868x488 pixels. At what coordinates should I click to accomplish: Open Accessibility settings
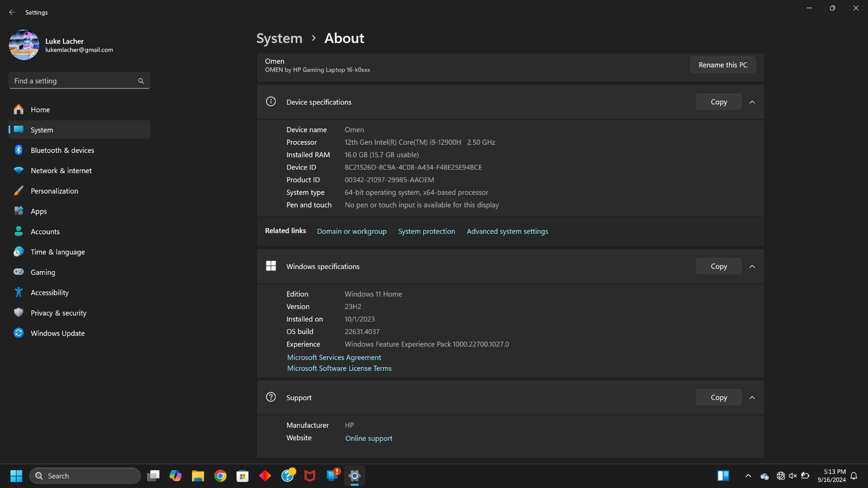click(79, 293)
